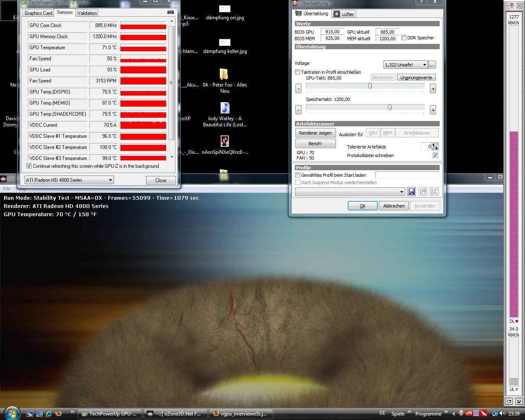
Task: Enable the DDR Speicher checkbox
Action: click(x=404, y=38)
